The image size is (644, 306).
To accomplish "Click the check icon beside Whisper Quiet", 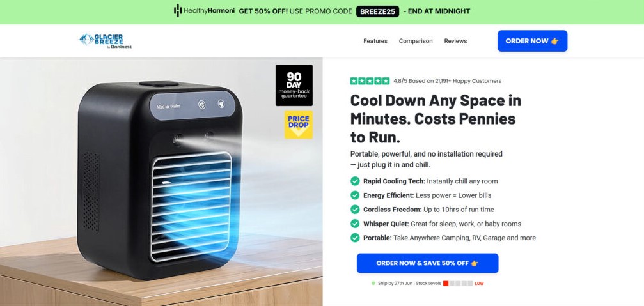I will pyautogui.click(x=355, y=224).
